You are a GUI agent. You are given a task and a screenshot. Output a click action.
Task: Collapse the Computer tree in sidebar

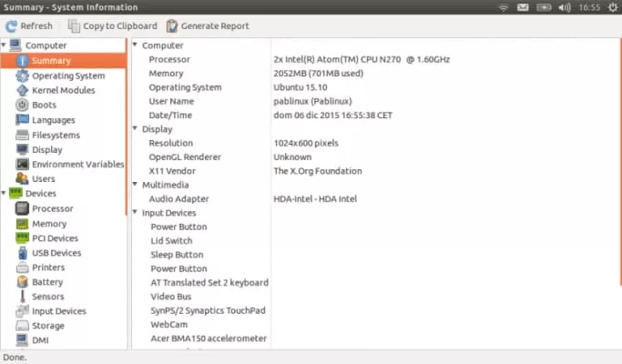click(x=5, y=45)
